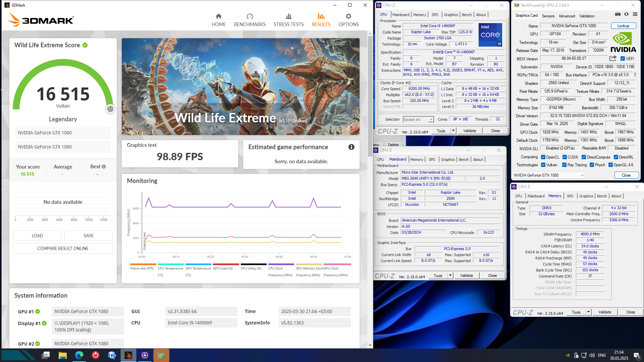
Task: Click Bus Interface question mark in GPU-Z
Action: point(635,75)
